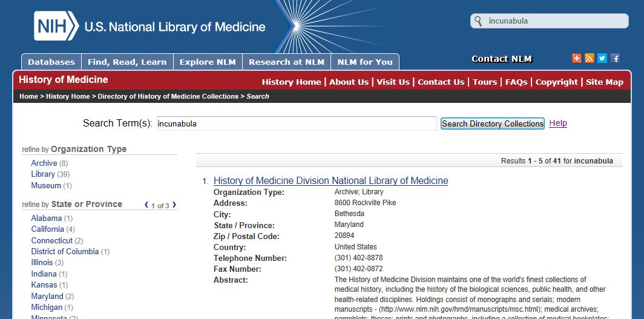Open the NLM for You tab
Screen dimensions: 644x319
click(x=365, y=62)
